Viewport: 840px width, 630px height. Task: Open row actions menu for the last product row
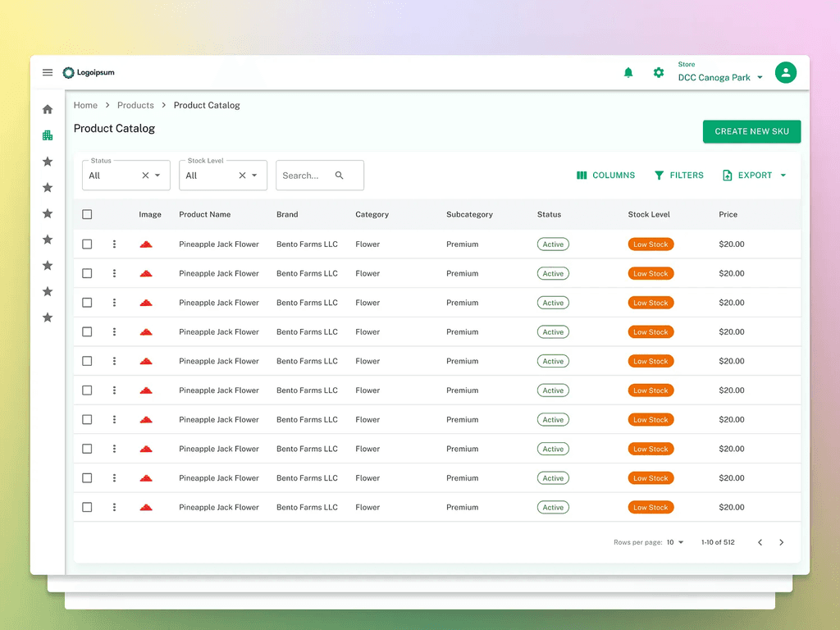coord(114,507)
